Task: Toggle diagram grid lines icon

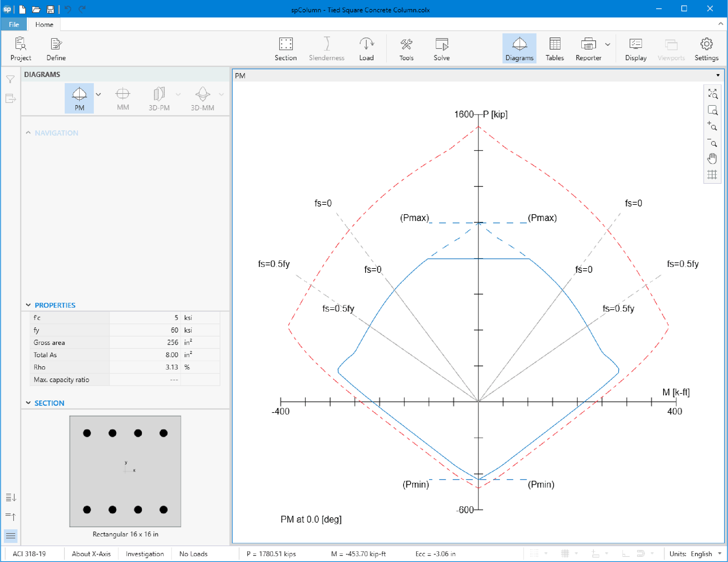Action: coord(712,175)
